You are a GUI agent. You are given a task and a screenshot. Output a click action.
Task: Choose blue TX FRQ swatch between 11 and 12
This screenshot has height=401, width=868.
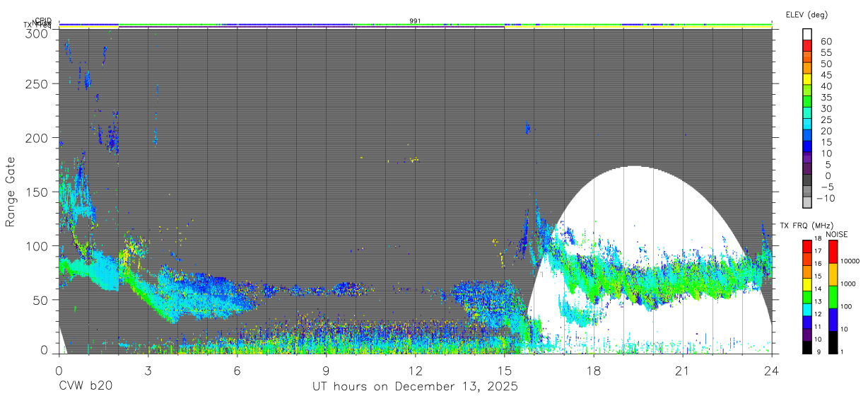(807, 321)
